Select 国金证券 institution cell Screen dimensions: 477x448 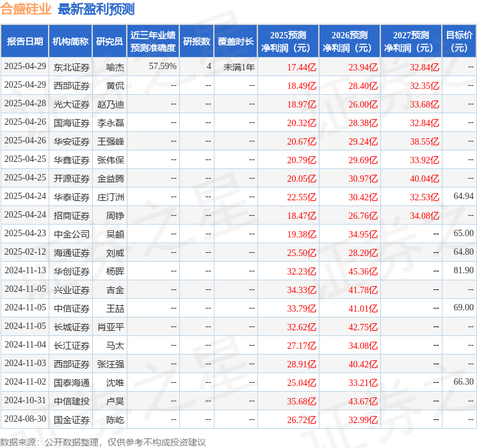coord(72,420)
